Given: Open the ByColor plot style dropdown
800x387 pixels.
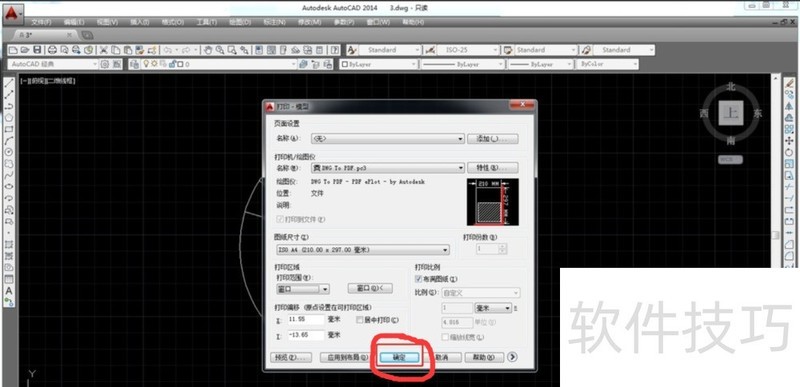Looking at the screenshot, I should tap(607, 64).
